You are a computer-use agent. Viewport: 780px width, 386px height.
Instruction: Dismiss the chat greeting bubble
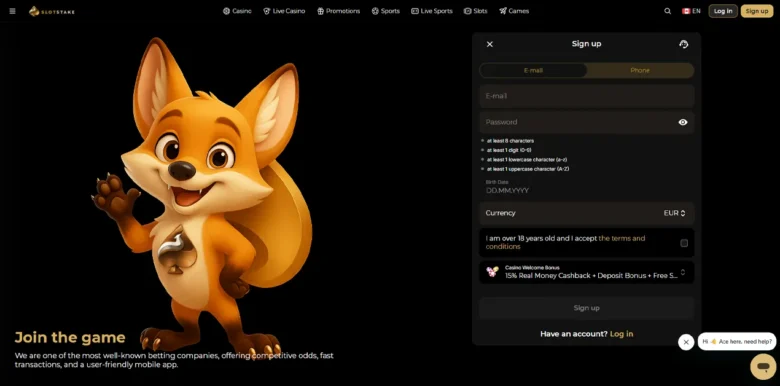[686, 342]
